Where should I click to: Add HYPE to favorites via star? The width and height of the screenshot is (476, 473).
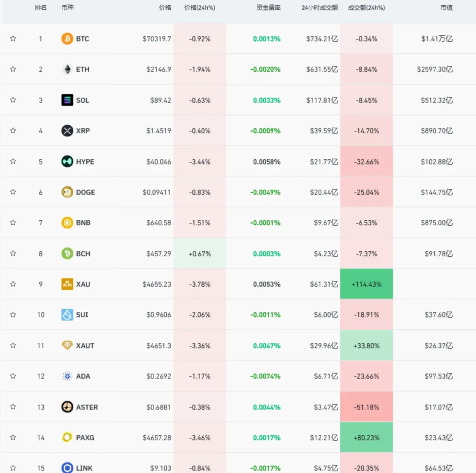[x=13, y=161]
